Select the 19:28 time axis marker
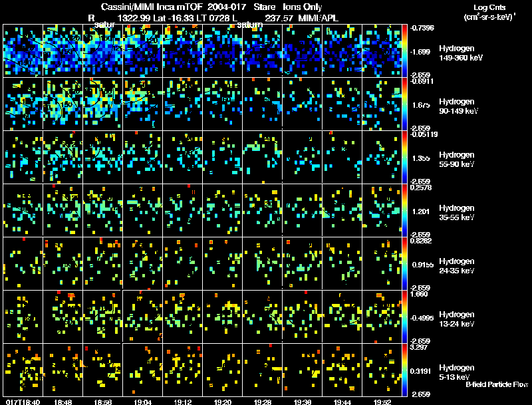This screenshot has height=405, width=532. [262, 402]
